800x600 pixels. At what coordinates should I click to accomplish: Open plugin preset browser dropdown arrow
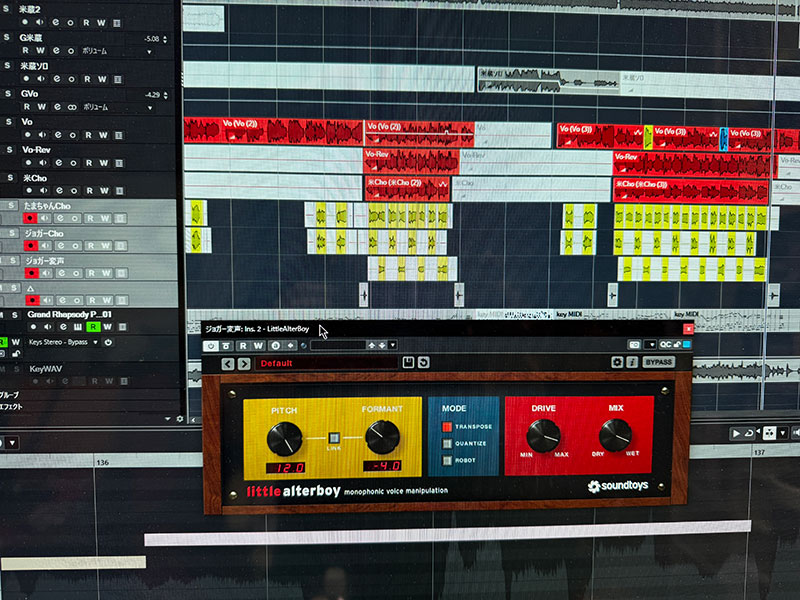coord(392,345)
